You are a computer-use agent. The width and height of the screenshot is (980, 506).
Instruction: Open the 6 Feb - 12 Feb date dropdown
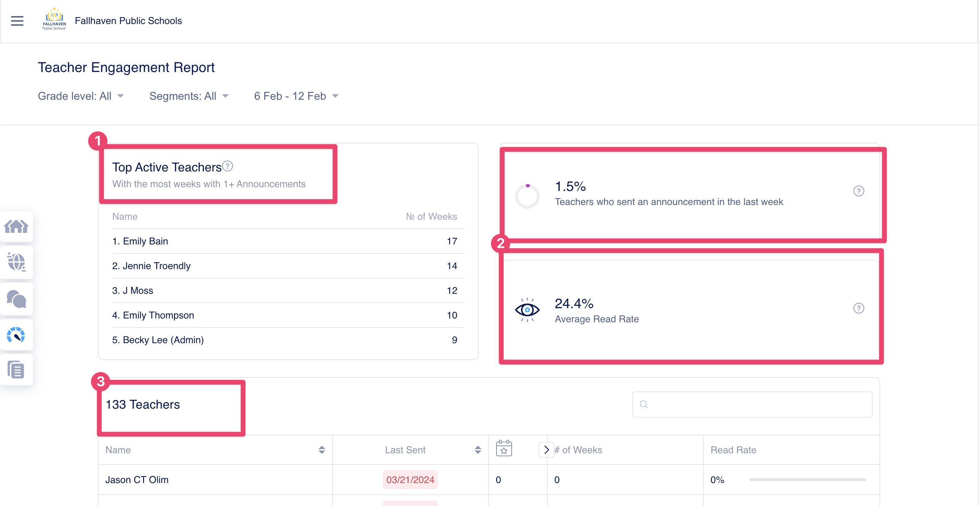click(296, 96)
